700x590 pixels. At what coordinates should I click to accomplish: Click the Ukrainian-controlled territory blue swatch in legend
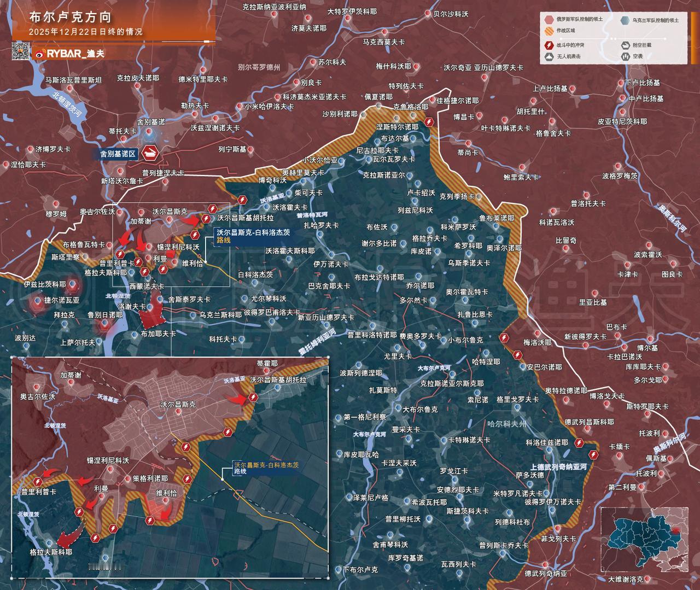pyautogui.click(x=625, y=20)
